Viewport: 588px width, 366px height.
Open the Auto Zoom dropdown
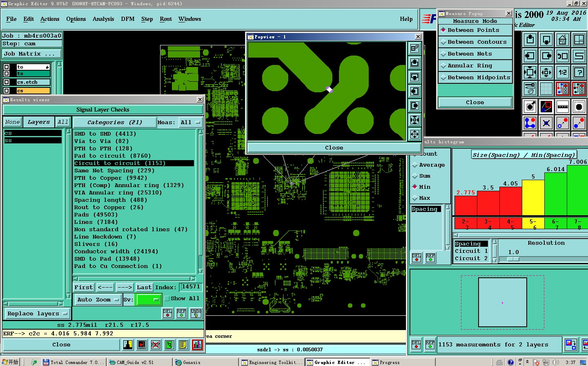98,300
